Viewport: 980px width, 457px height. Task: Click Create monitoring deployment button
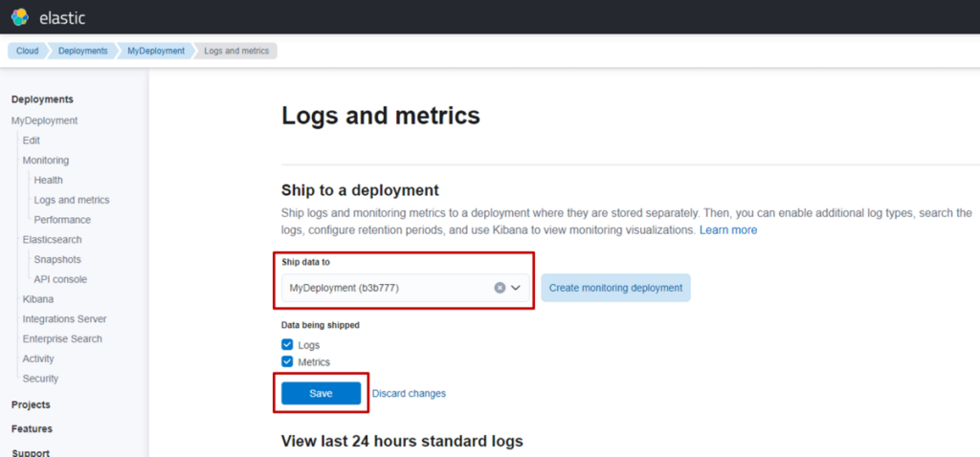(x=615, y=288)
